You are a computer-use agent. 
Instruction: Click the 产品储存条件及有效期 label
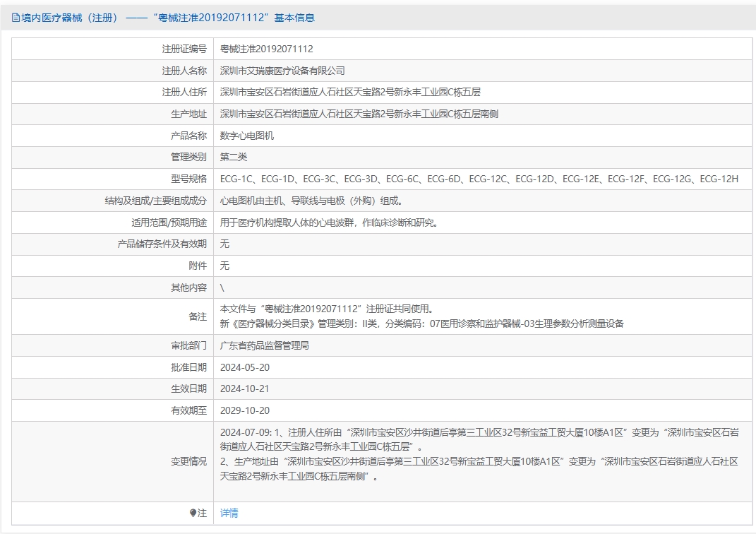[162, 244]
